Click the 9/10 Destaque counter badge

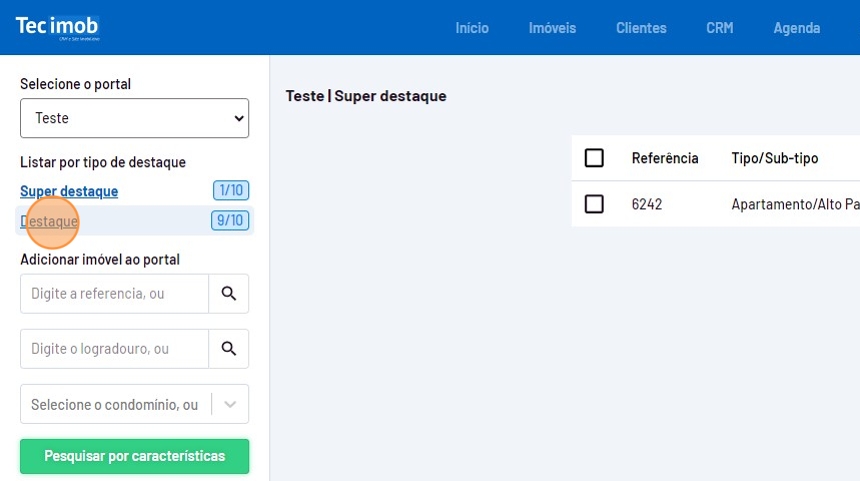tap(230, 221)
